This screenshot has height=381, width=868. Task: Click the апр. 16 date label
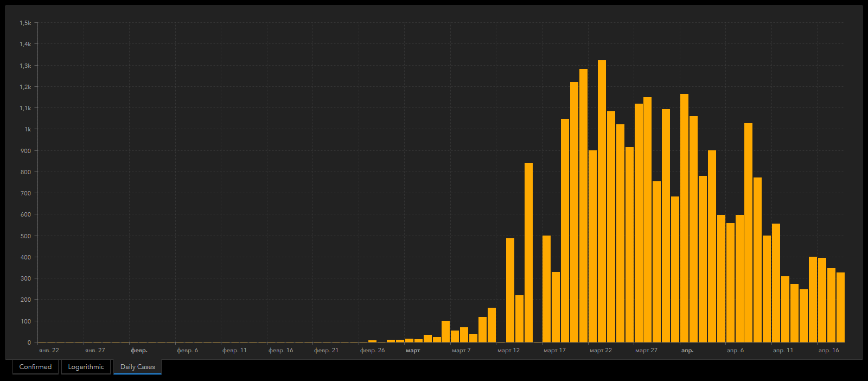[x=828, y=351]
